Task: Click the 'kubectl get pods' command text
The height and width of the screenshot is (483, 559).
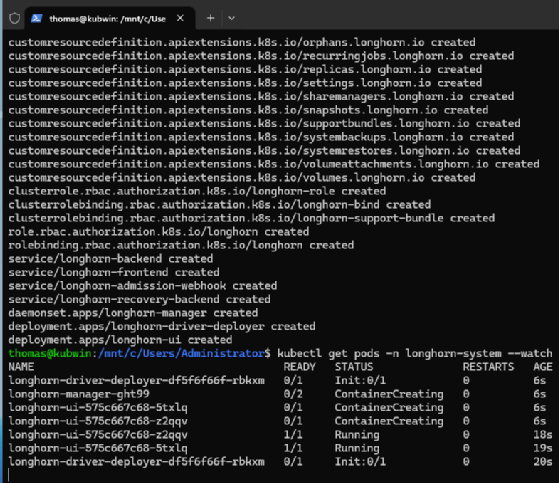Action: pyautogui.click(x=328, y=354)
